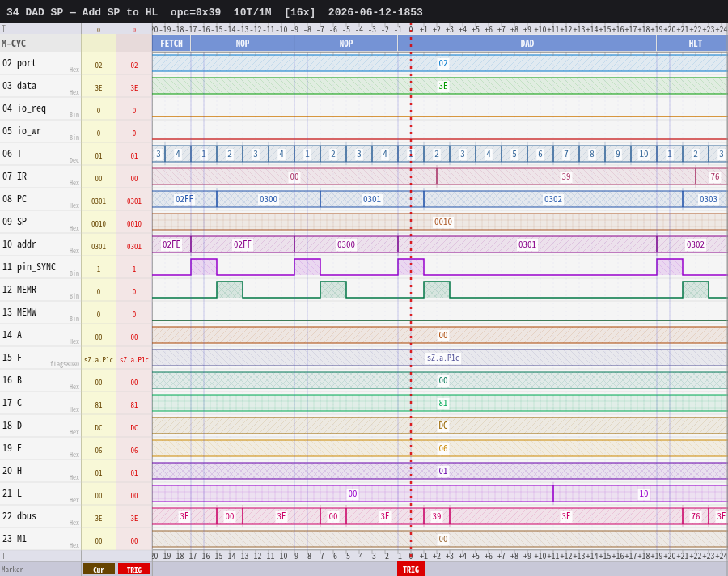Select the SP signal row label
This screenshot has width=728, height=576.
point(15,222)
